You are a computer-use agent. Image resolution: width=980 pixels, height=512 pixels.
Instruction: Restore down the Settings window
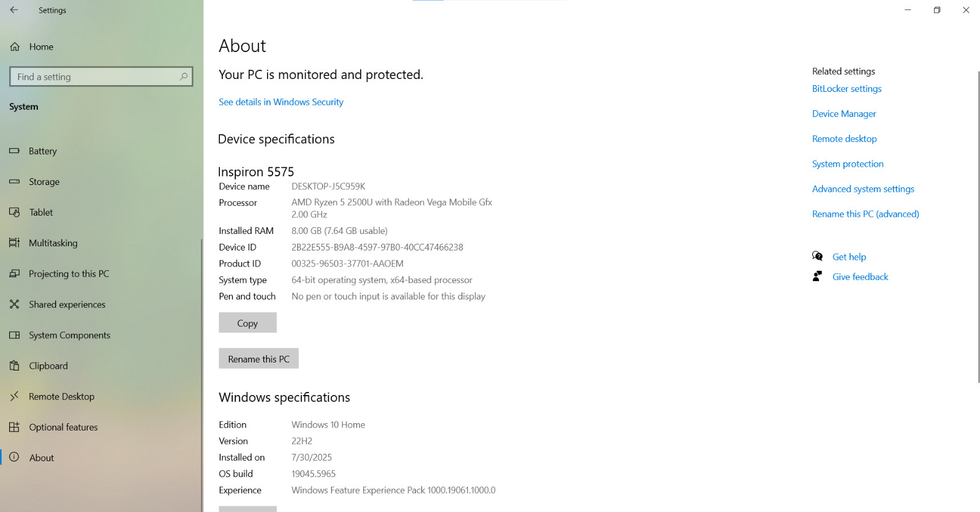click(x=937, y=10)
